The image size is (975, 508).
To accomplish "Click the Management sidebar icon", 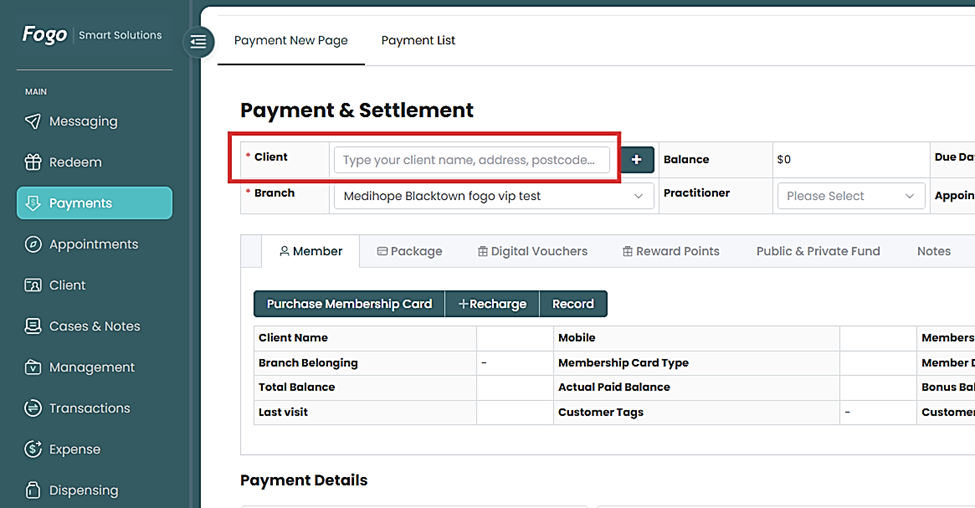I will [x=33, y=367].
